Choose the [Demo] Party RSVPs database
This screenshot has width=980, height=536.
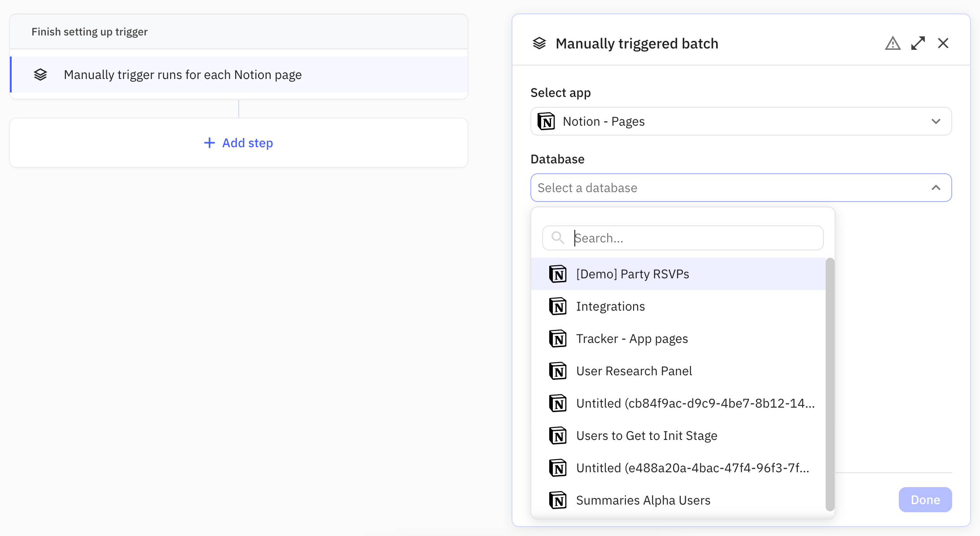(632, 274)
